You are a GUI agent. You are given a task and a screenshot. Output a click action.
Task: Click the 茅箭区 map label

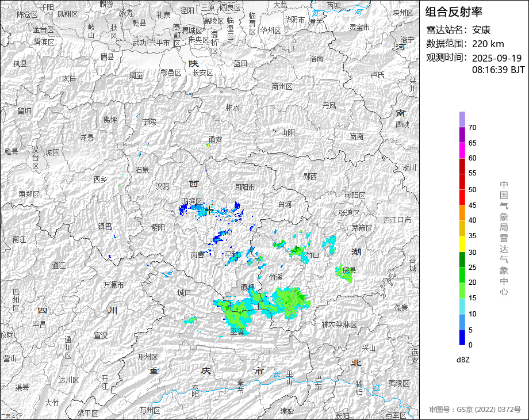[x=362, y=228]
